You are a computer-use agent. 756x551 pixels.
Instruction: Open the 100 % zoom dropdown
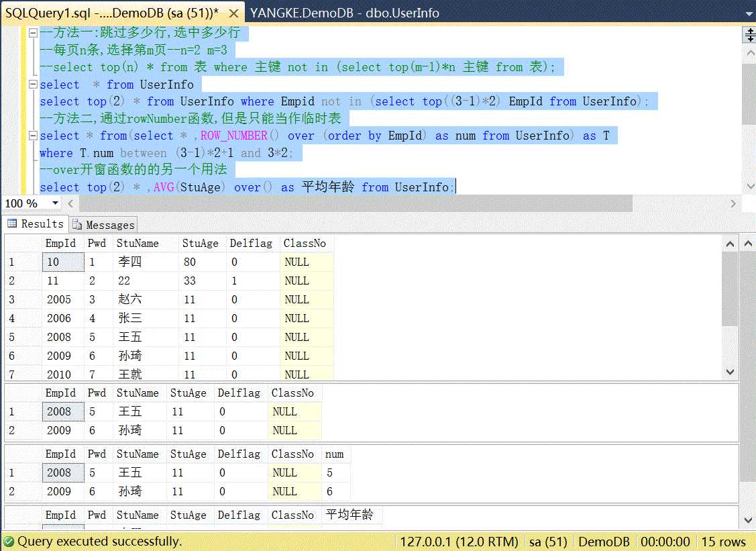56,203
